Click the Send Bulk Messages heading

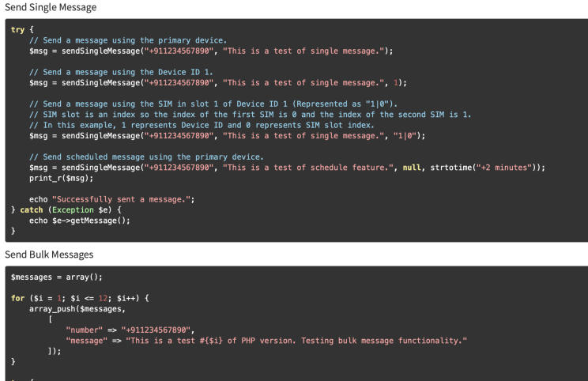click(49, 255)
